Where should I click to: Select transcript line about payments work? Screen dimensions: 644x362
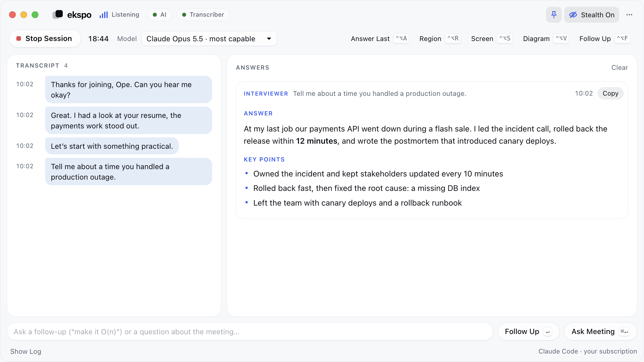[x=129, y=120]
